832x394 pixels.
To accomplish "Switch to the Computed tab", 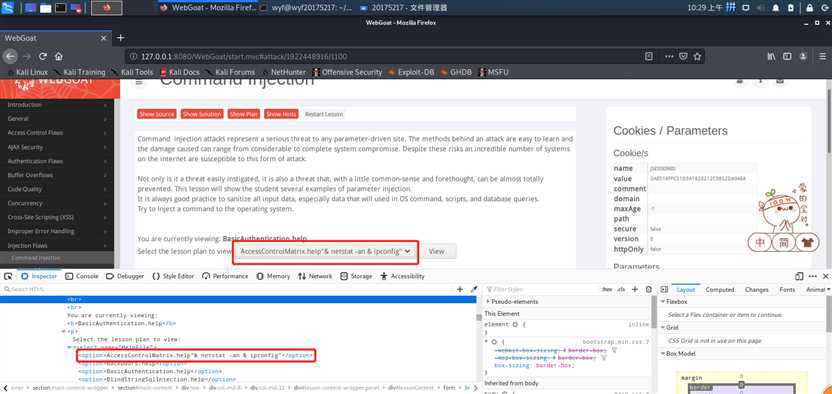I will click(720, 290).
